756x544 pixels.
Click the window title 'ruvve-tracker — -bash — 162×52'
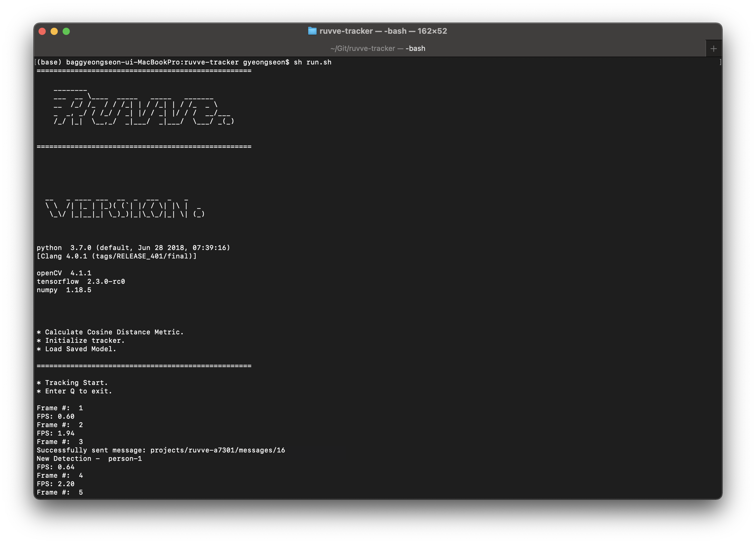point(383,31)
